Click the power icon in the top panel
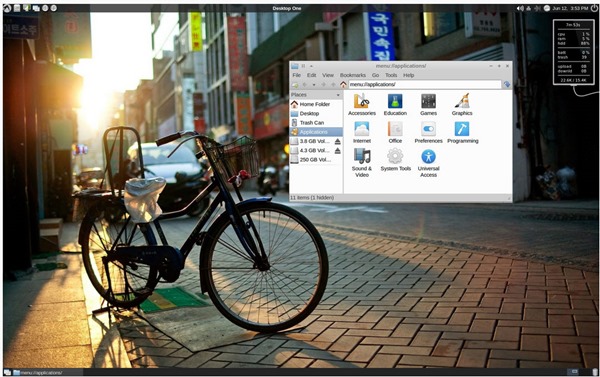Viewport: 600px width, 377px height. pos(594,8)
